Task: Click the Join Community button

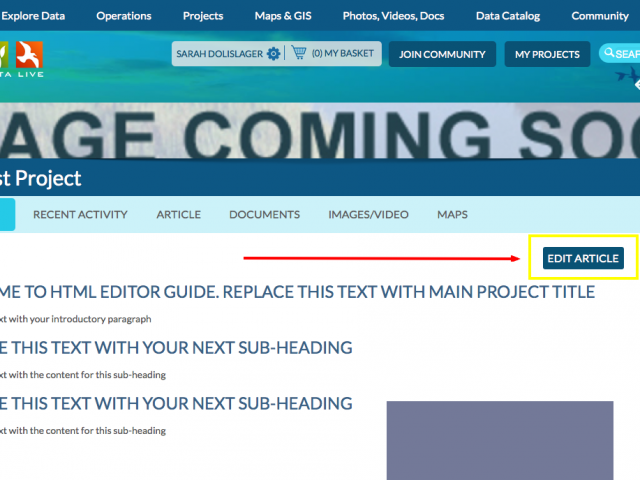Action: click(442, 54)
